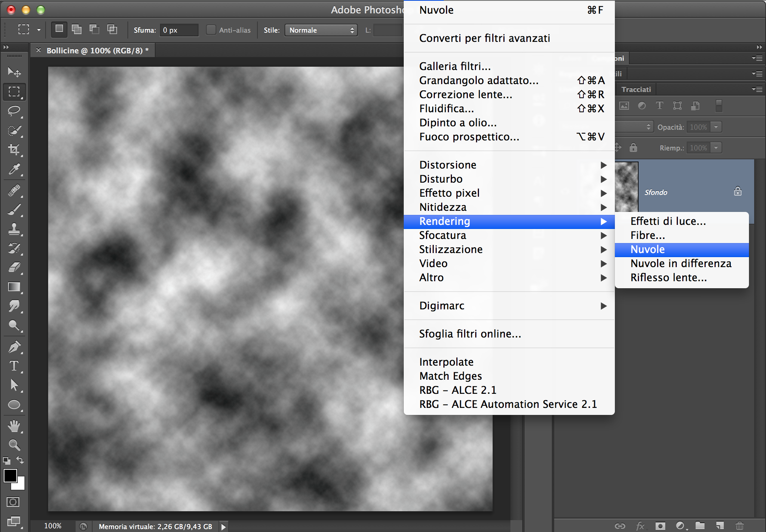Open the Opacità percentage dropdown arrow
Viewport: 766px width, 532px height.
point(716,127)
